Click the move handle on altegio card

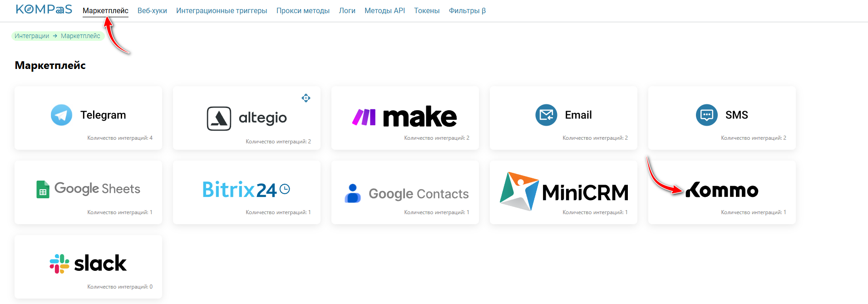pyautogui.click(x=306, y=98)
